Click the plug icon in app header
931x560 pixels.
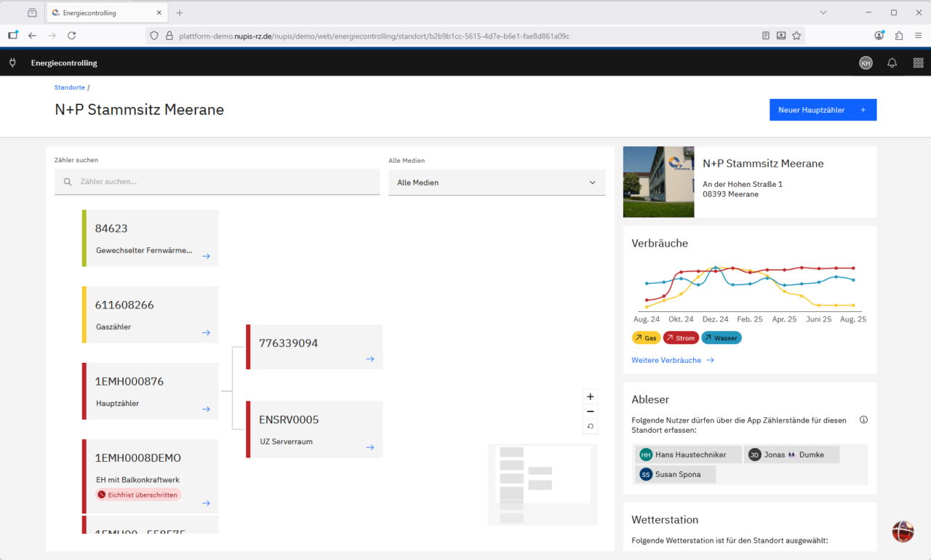(12, 63)
